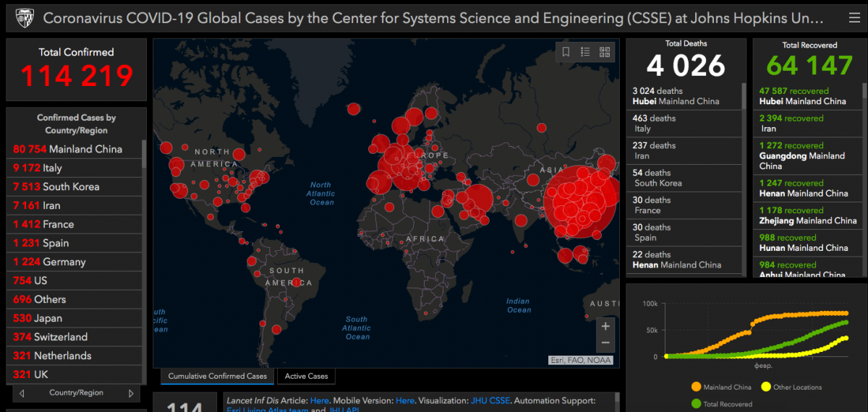Image resolution: width=868 pixels, height=412 pixels.
Task: Open the map bookmarks icon
Action: point(566,52)
